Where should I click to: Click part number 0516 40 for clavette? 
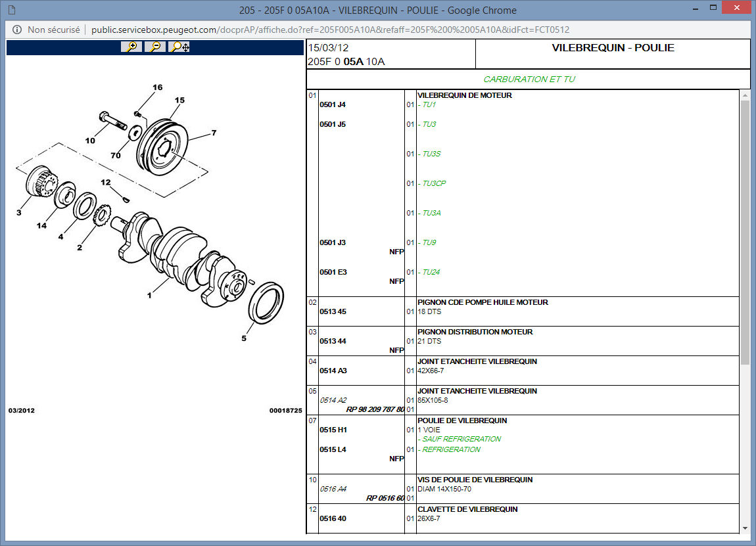click(x=333, y=518)
